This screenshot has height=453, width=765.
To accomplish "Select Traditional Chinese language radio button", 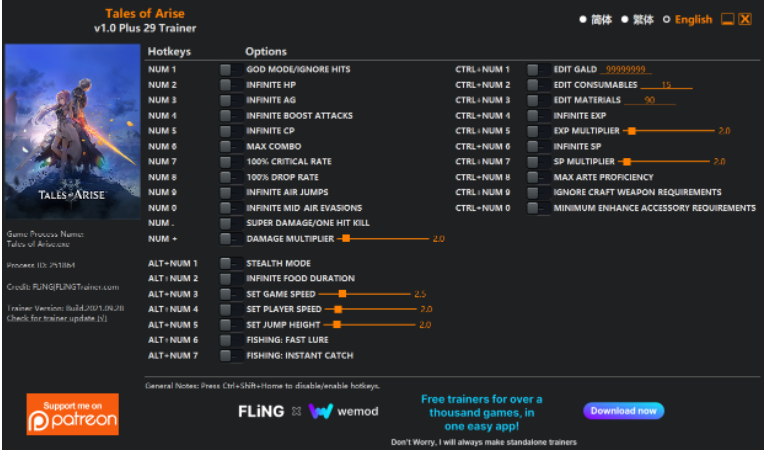I will 624,20.
